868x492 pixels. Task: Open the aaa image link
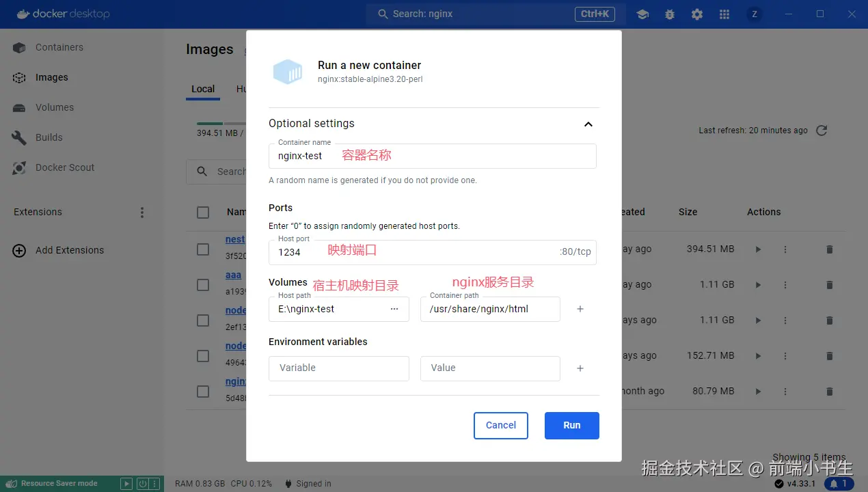point(234,275)
